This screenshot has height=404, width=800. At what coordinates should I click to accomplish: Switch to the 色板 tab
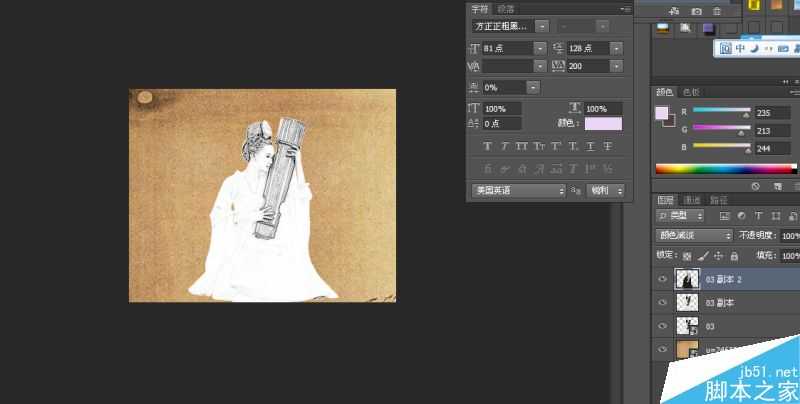point(691,92)
